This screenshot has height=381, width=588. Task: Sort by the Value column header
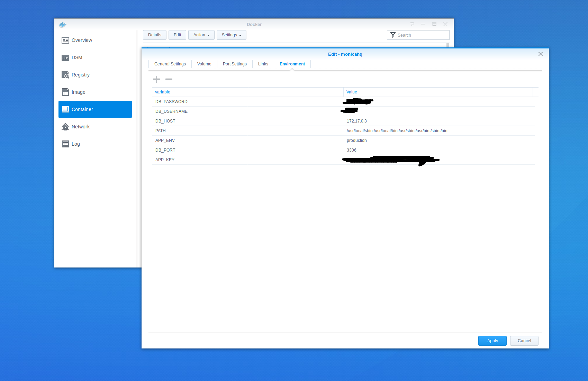(x=438, y=92)
